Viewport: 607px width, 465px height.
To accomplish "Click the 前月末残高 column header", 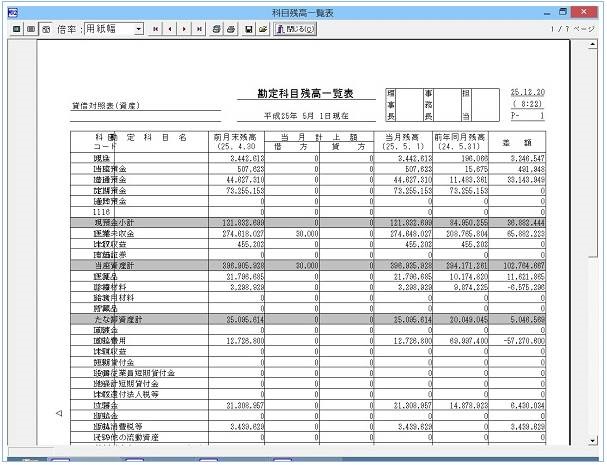I will (235, 137).
